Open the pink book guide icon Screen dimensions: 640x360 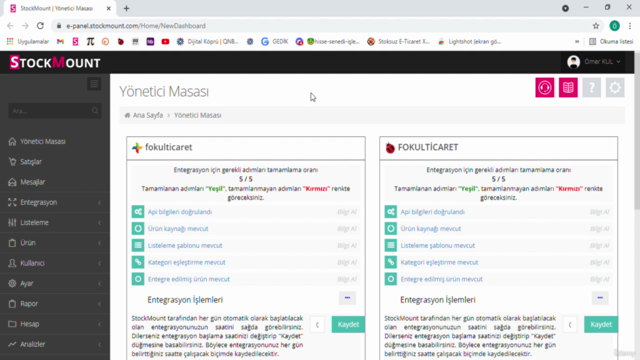coord(568,87)
